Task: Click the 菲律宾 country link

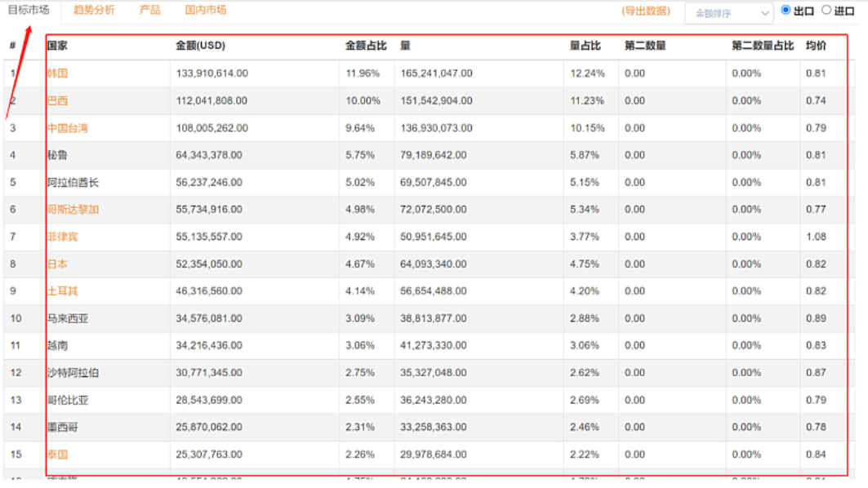Action: (x=62, y=237)
